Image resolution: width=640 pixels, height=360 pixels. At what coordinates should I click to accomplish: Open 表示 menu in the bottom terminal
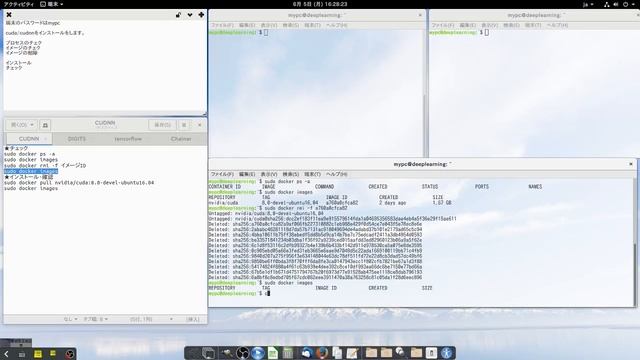click(269, 174)
